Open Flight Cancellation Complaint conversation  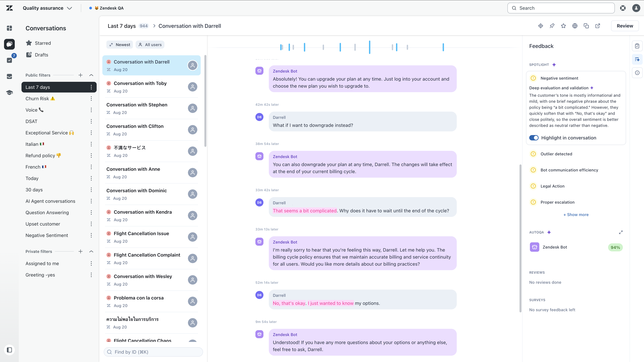(x=152, y=259)
